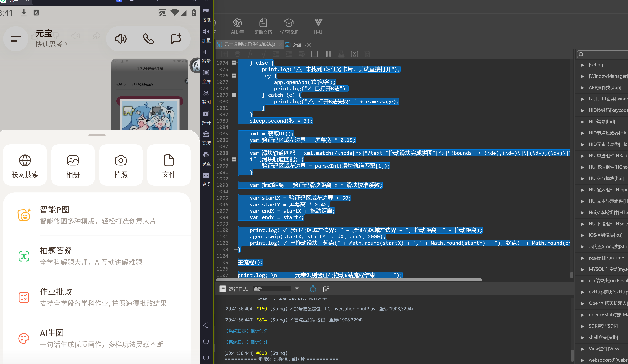Image resolution: width=628 pixels, height=364 pixels.
Task: Tap the 相册 album icon
Action: [73, 165]
